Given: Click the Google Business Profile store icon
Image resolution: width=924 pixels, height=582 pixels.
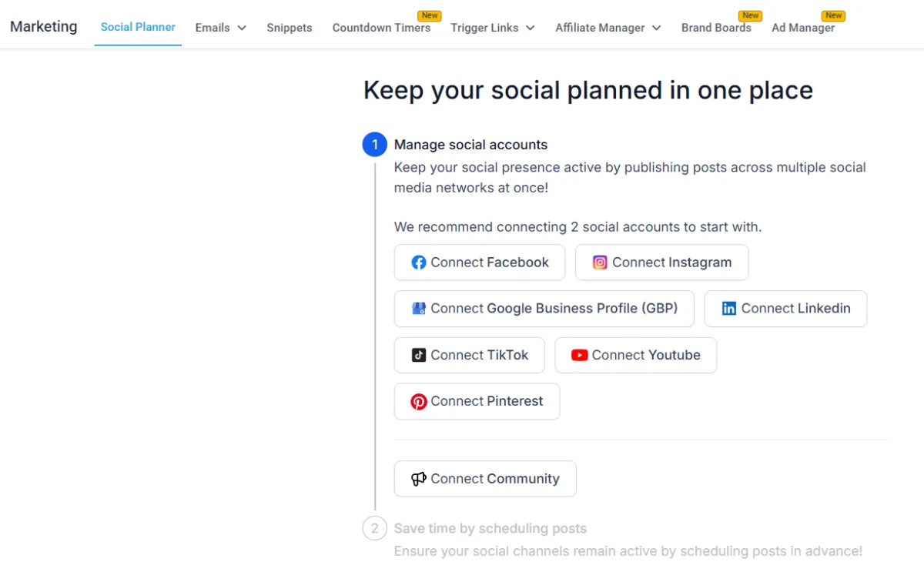Looking at the screenshot, I should click(x=419, y=309).
